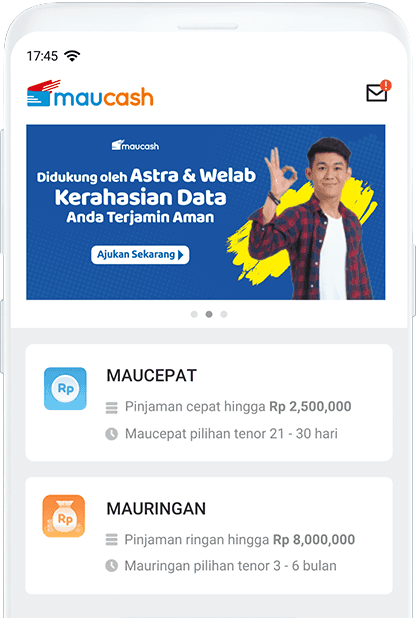
Task: Switch to the first banner slide dot
Action: point(194,314)
